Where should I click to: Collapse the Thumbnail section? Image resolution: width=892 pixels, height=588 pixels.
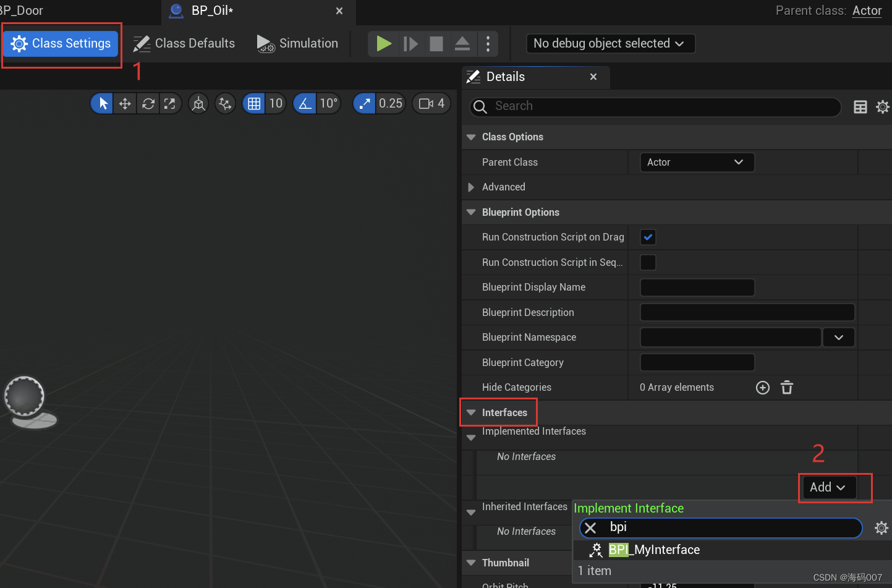[x=471, y=563]
